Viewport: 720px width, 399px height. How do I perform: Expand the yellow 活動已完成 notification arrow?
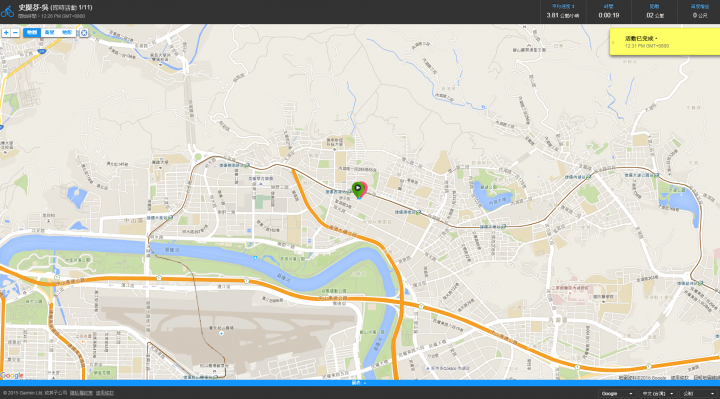click(x=613, y=42)
